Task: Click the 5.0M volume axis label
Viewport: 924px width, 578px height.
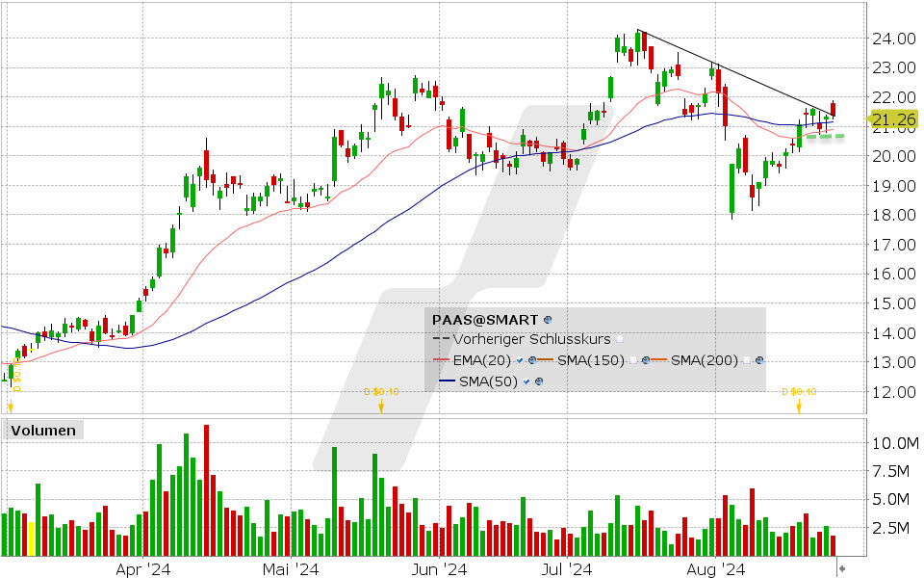Action: click(890, 500)
